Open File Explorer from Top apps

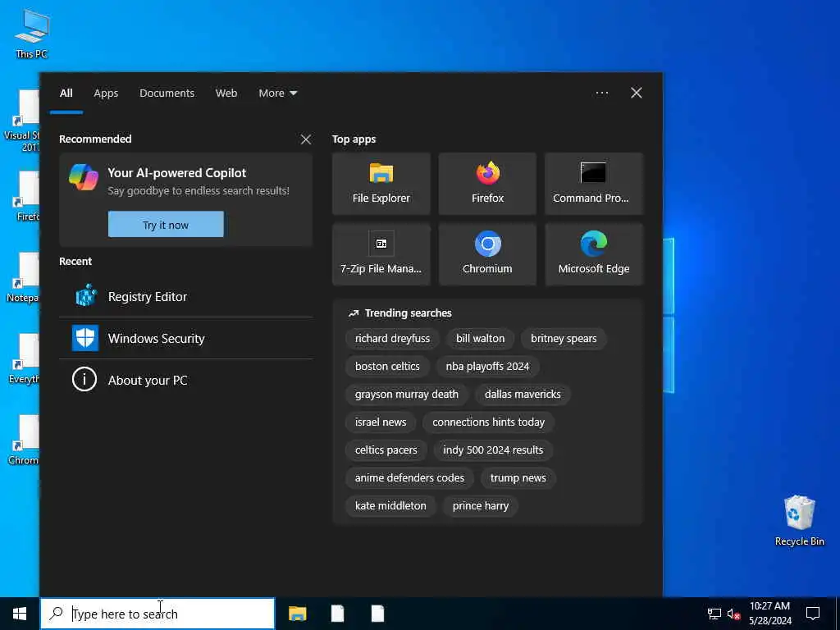click(x=381, y=184)
